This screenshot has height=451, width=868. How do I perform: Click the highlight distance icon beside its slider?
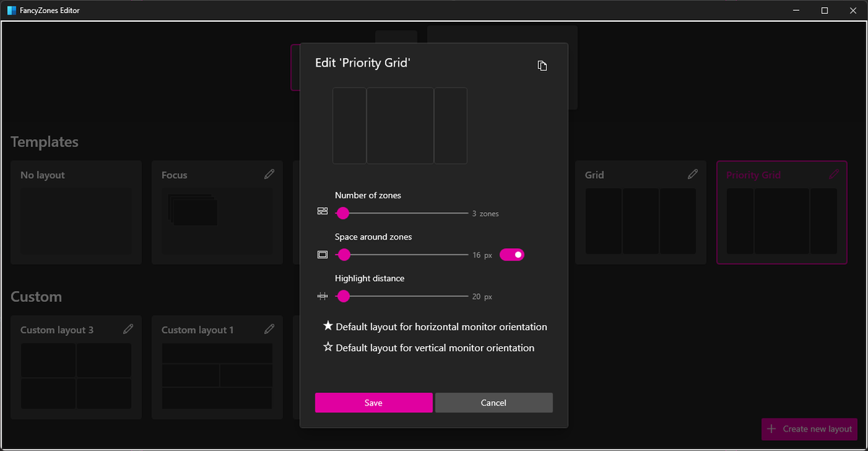[323, 295]
